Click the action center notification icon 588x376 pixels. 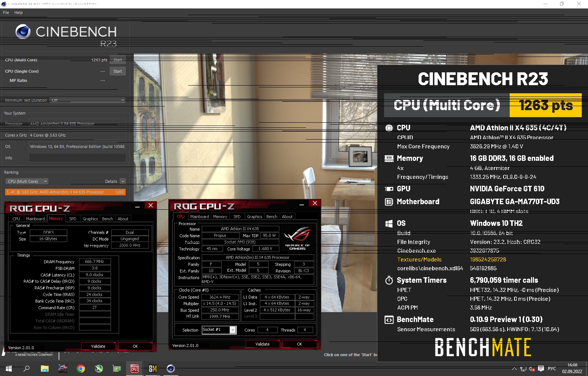(541, 369)
